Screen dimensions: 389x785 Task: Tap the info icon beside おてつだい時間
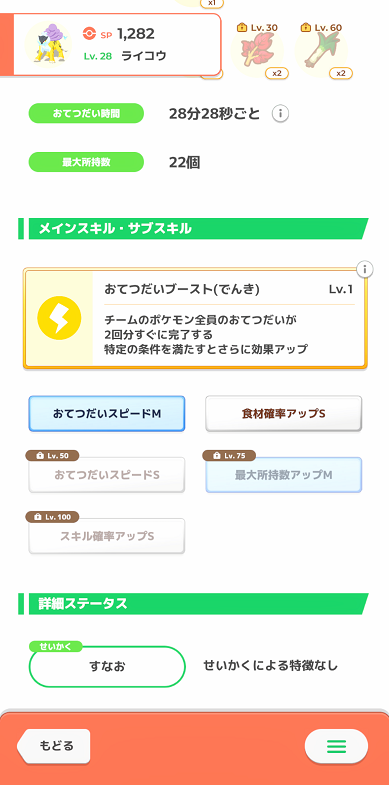[x=280, y=114]
